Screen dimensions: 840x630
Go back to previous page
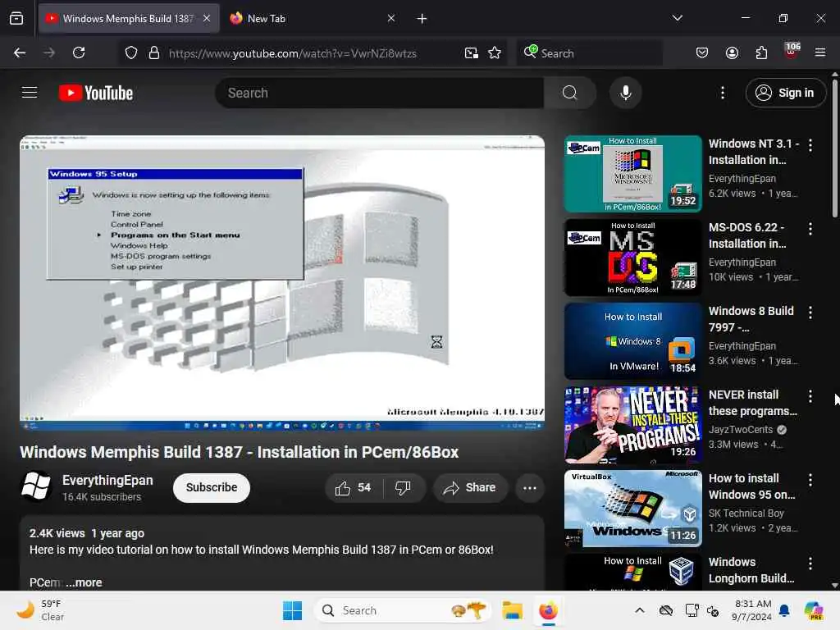point(20,53)
